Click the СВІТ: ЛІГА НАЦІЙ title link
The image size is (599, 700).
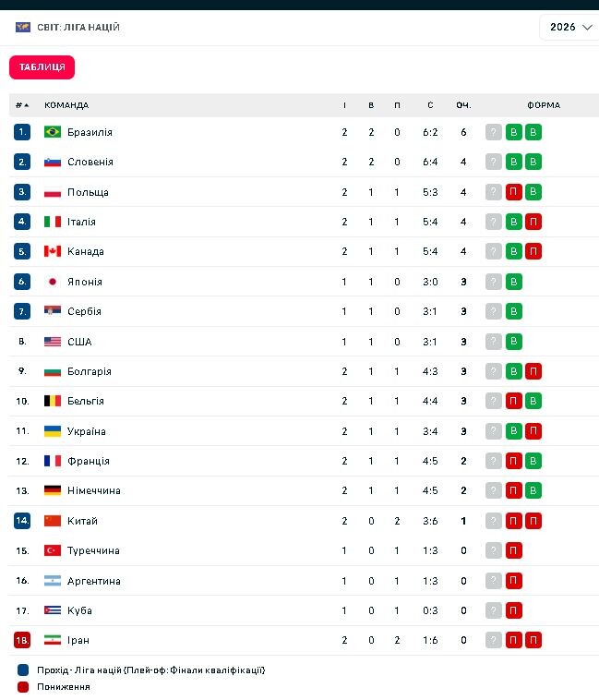78,27
